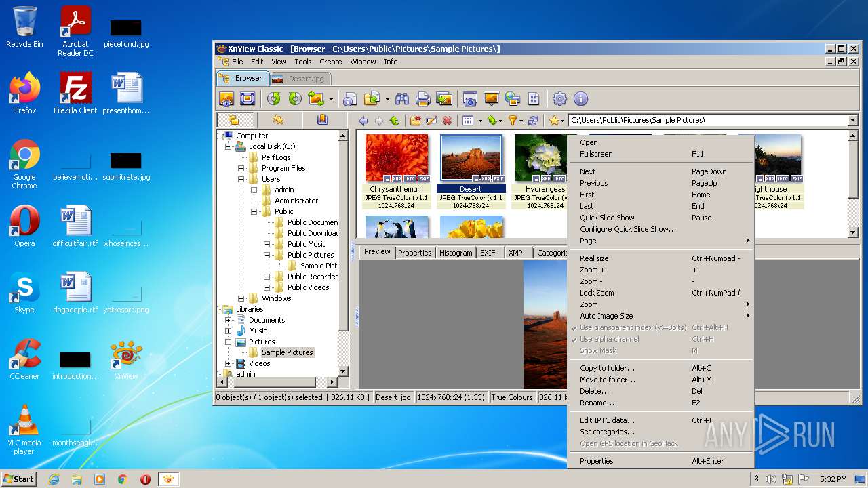Click the About info icon
868x488 pixels.
pos(580,99)
